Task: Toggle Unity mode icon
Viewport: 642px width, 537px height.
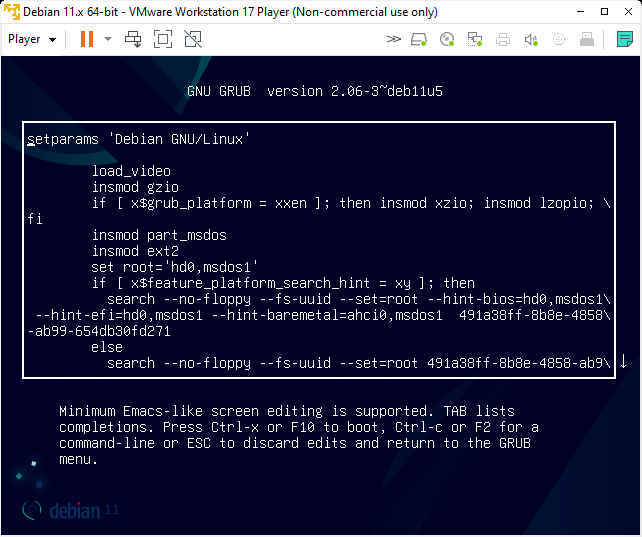Action: click(193, 39)
